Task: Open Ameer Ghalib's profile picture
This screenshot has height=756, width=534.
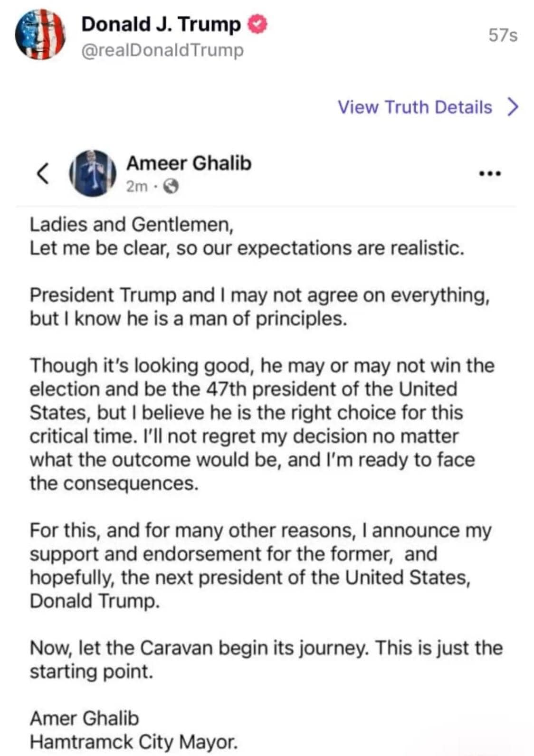Action: point(93,173)
